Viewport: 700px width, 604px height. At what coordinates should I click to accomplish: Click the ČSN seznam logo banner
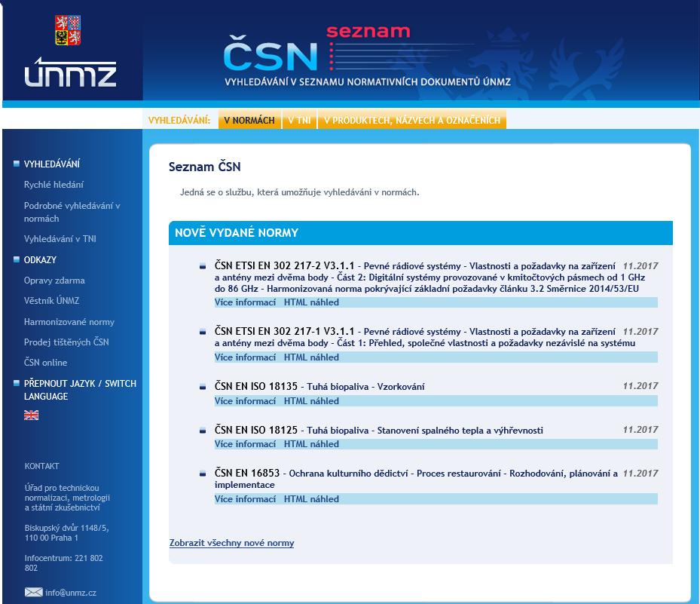[367, 56]
